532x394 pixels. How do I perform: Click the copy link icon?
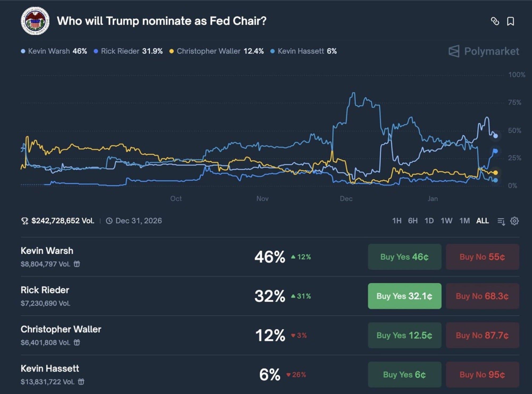tap(495, 21)
